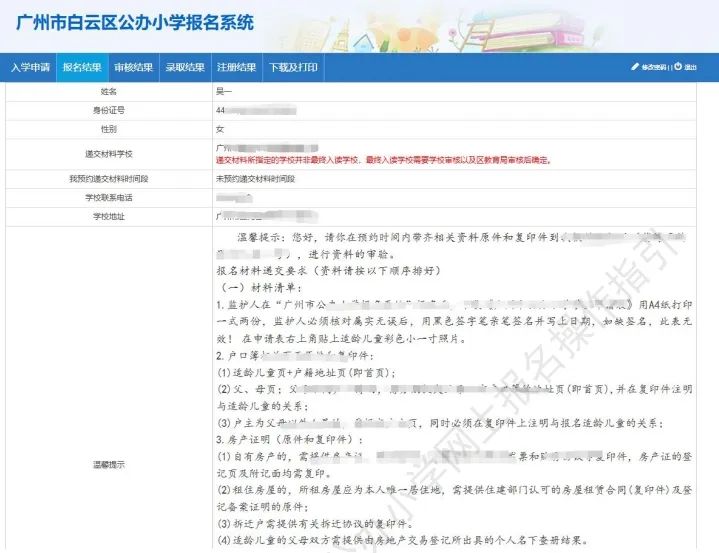
Task: Click the 递交材料学校 label
Action: [109, 154]
